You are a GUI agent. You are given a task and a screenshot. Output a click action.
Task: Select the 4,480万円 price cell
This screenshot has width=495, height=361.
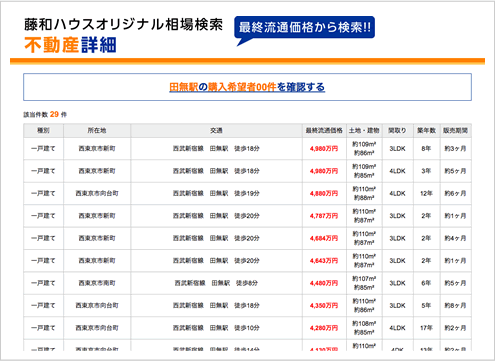[324, 283]
